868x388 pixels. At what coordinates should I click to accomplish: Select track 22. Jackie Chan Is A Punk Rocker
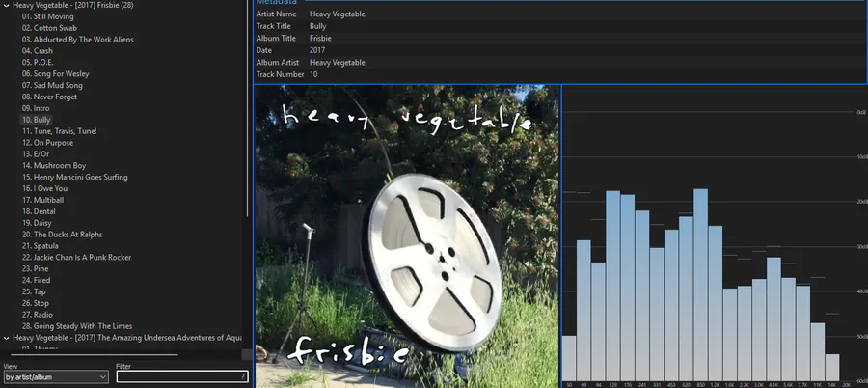pyautogui.click(x=76, y=257)
